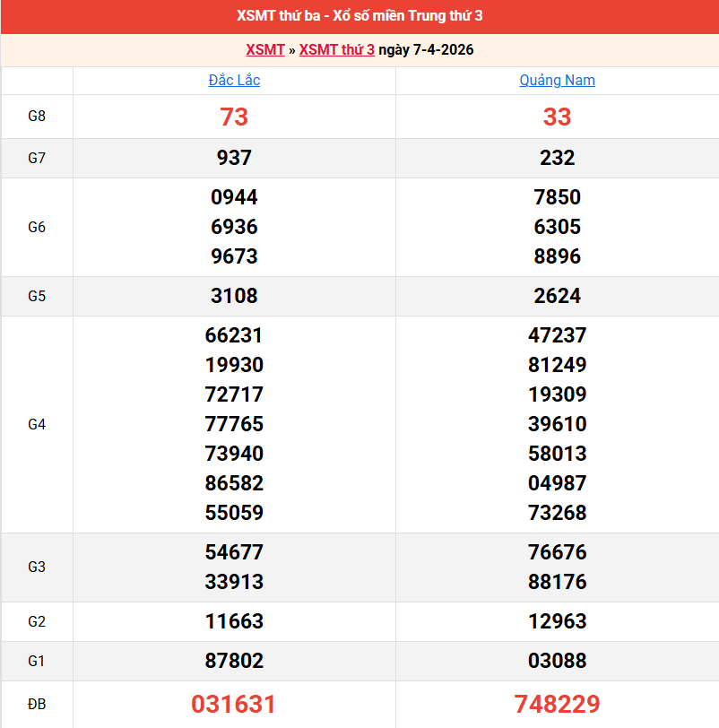Viewport: 719px width, 728px height.
Task: Select Đắc Lắc special prize 031631
Action: (234, 704)
